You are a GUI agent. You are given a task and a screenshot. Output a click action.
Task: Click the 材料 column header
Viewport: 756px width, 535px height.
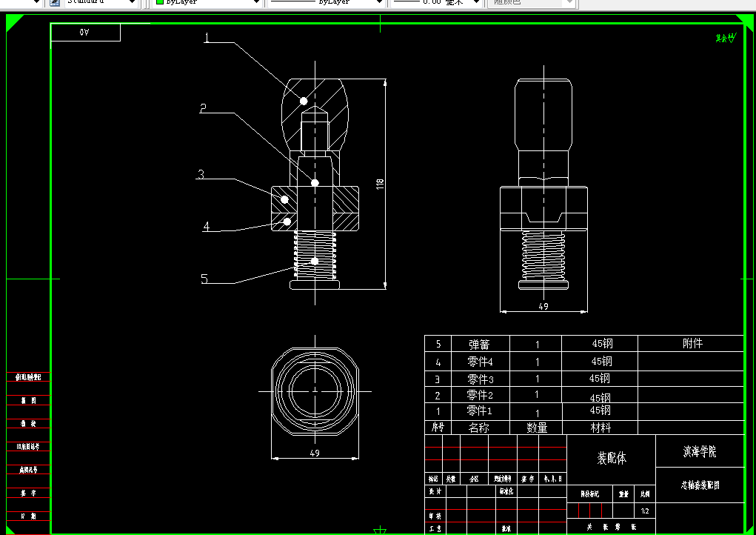[601, 428]
